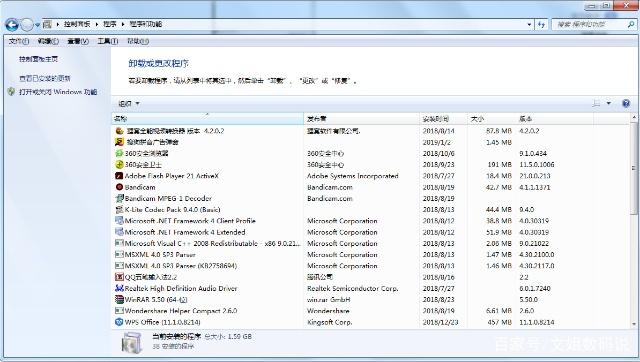Sort by the 版本 column header
The width and height of the screenshot is (640, 362).
coord(554,119)
